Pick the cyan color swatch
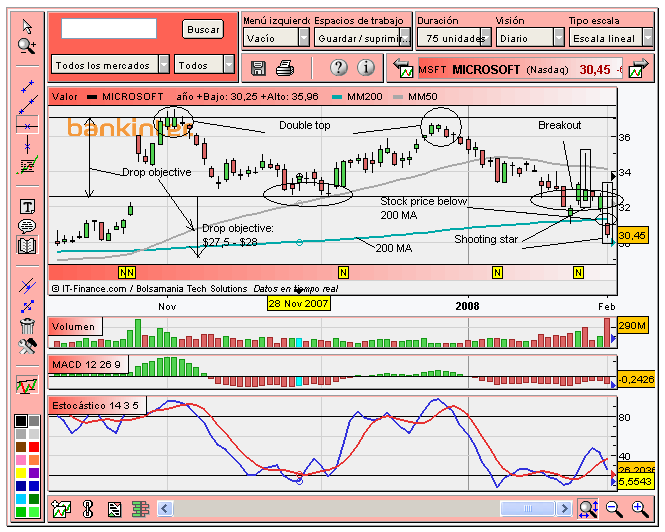The height and width of the screenshot is (532, 665). 21,498
